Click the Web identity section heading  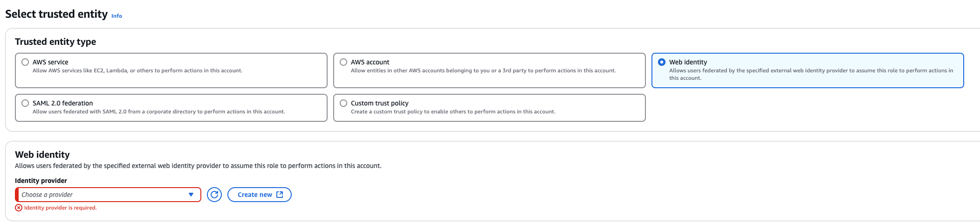[x=42, y=154]
